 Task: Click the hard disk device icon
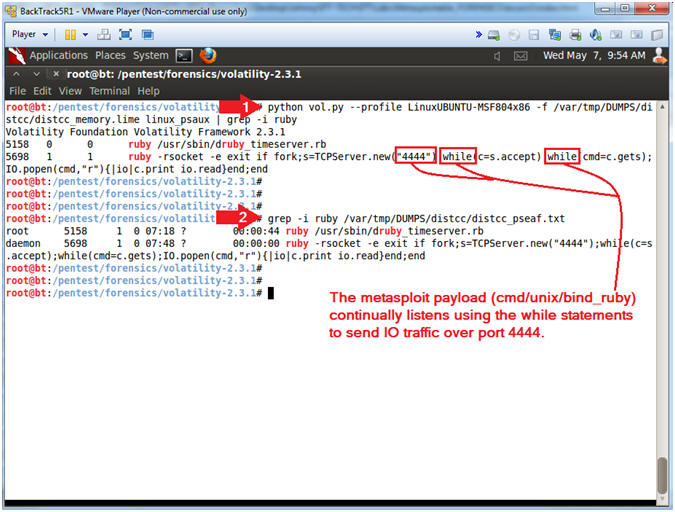pos(494,35)
